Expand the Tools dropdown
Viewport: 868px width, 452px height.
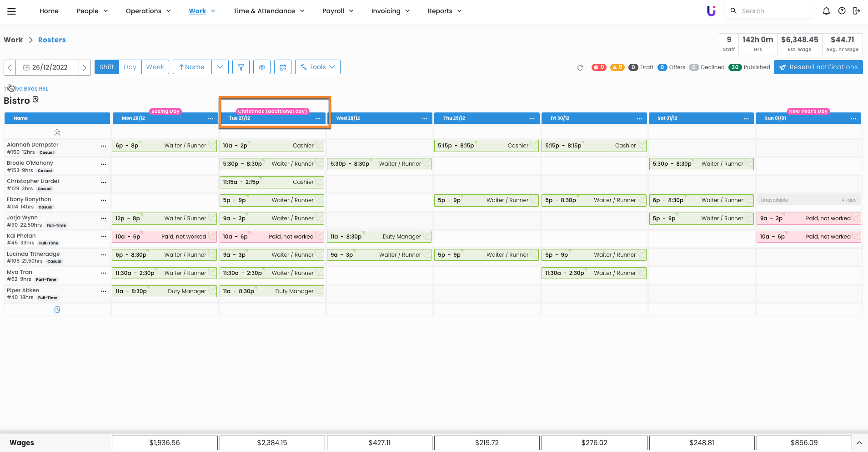click(x=317, y=67)
